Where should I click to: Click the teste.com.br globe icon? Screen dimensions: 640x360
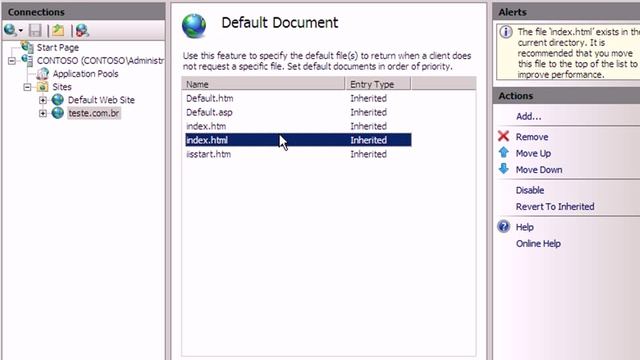58,113
